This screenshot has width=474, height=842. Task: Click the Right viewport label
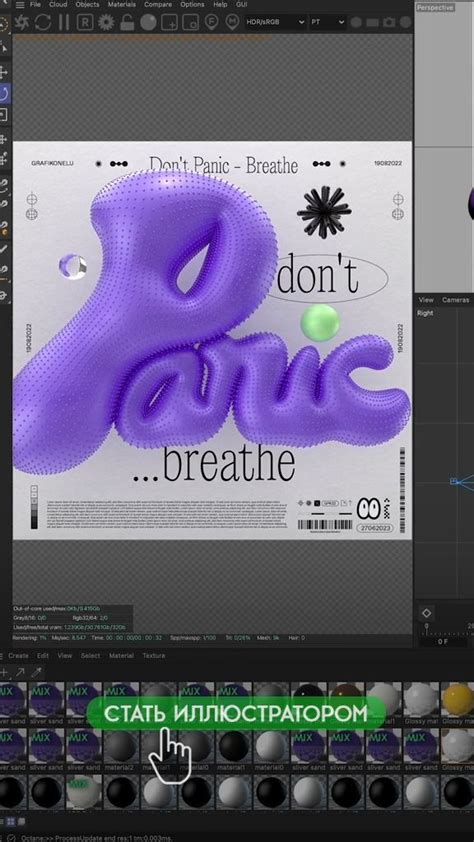425,313
